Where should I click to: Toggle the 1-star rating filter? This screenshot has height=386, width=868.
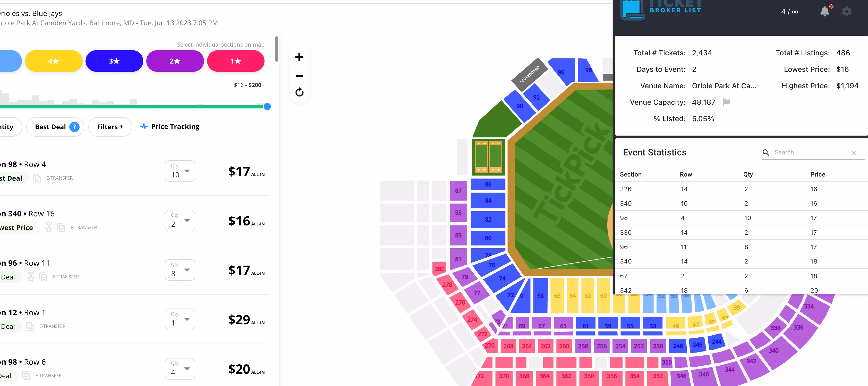coord(235,61)
